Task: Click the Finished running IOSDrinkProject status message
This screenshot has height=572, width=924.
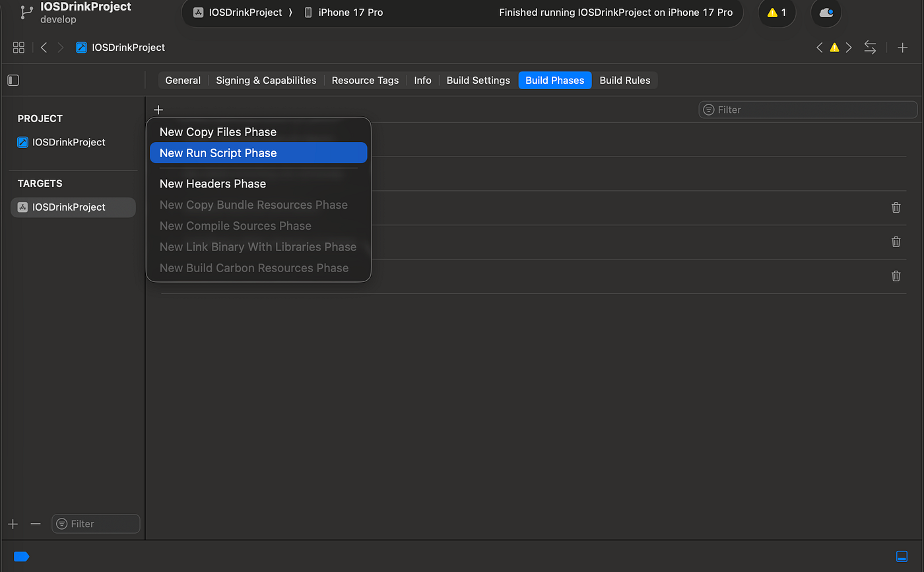Action: click(616, 13)
